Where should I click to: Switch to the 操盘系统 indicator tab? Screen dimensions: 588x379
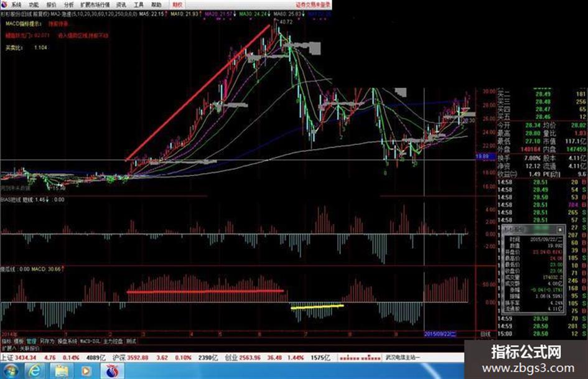coord(67,342)
